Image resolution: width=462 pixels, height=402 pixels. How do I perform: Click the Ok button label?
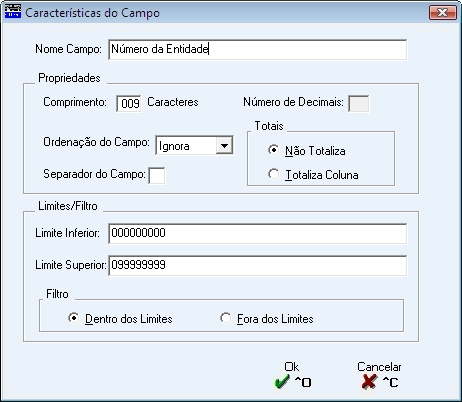291,367
